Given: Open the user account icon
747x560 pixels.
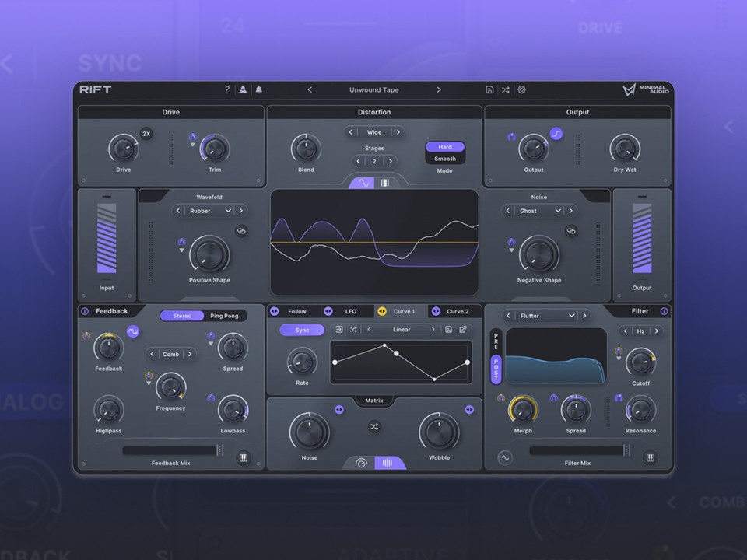Looking at the screenshot, I should [243, 89].
